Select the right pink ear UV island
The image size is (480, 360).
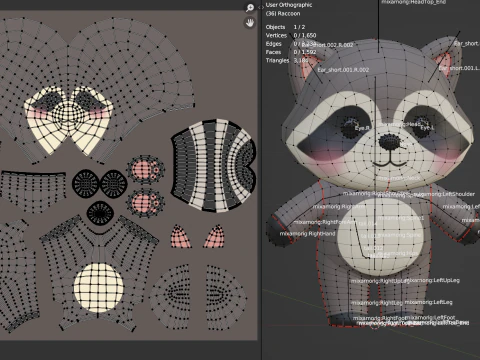(x=214, y=236)
